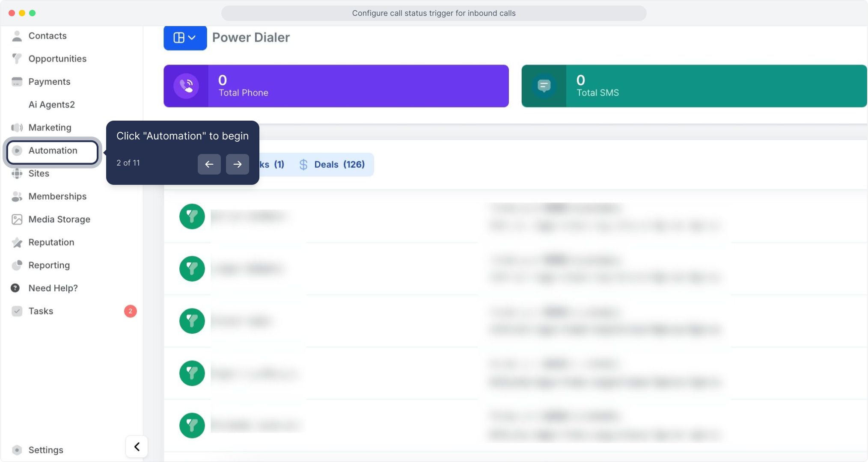
Task: Click the Media Storage image icon
Action: pyautogui.click(x=17, y=219)
